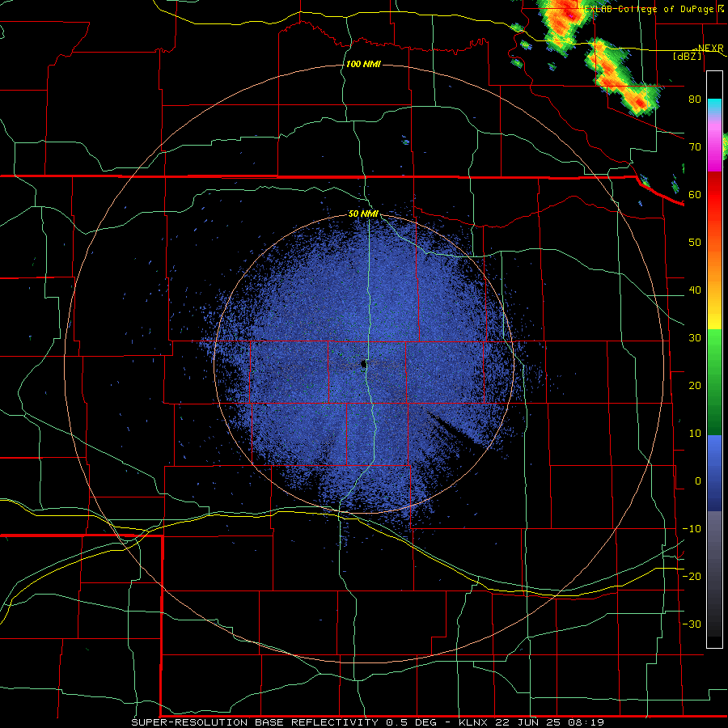
Task: Click the 30 value on the dBZ scale
Action: tap(695, 338)
